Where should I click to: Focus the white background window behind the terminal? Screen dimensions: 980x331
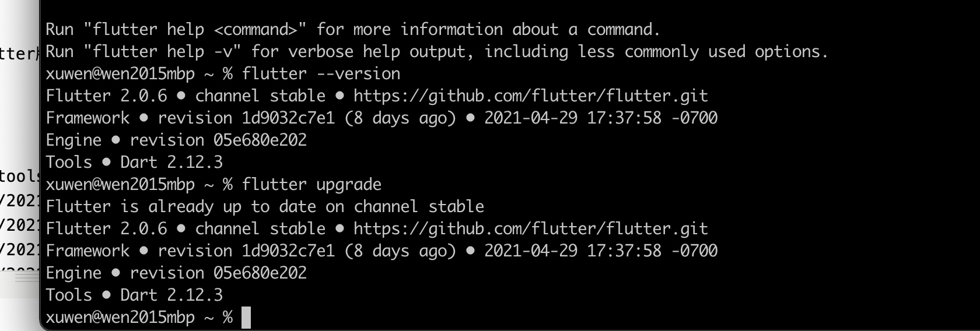19,117
